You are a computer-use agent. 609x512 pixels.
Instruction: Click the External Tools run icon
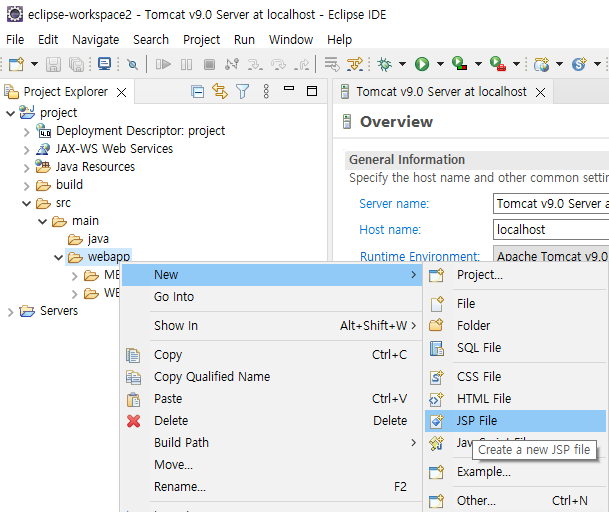[498, 64]
